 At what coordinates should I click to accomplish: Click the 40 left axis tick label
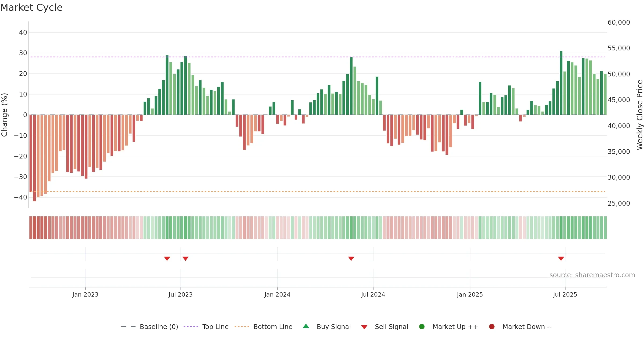23,32
